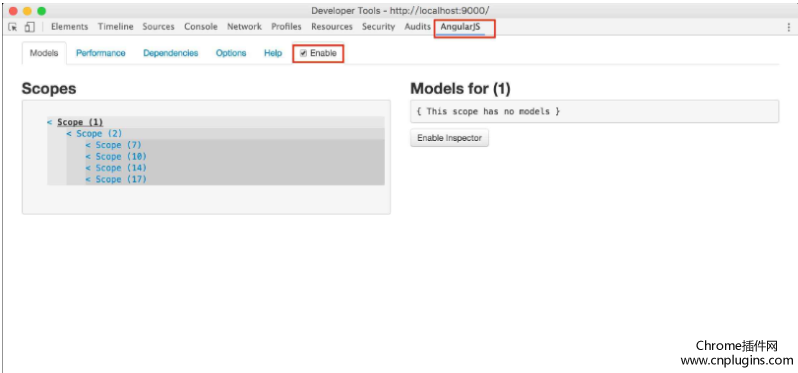Open the Timeline panel
Image resolution: width=798 pixels, height=373 pixels.
click(x=116, y=27)
